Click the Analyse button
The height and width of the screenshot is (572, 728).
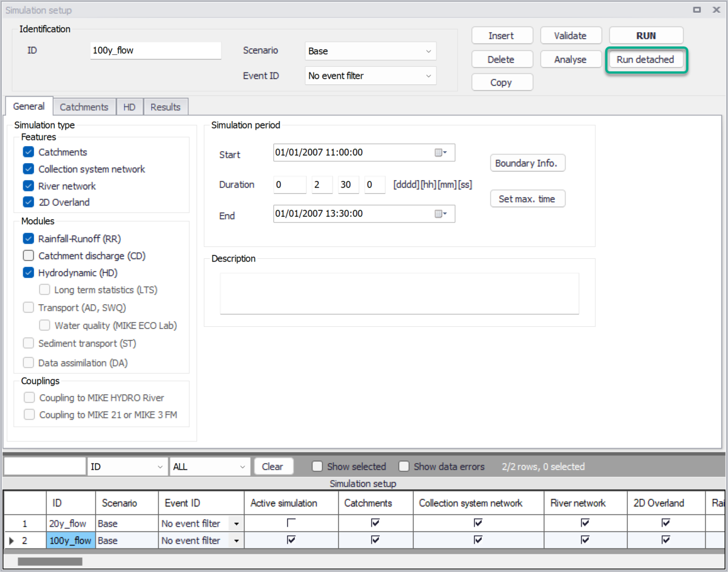[x=571, y=59]
